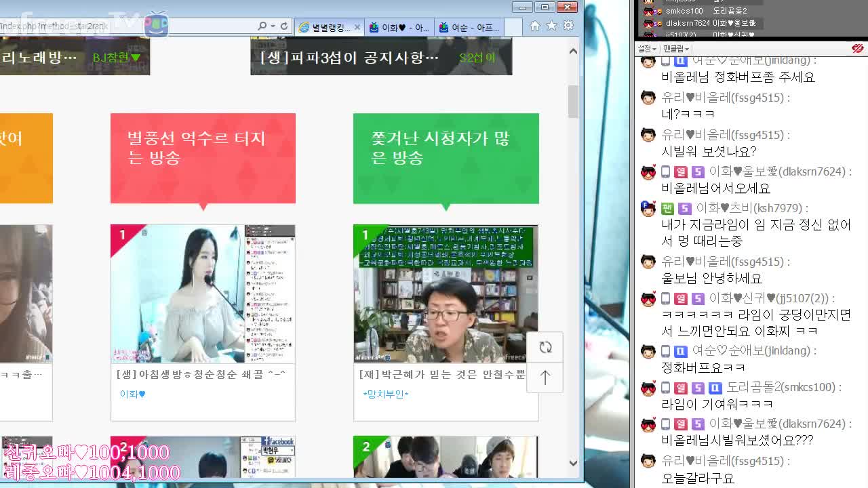Click the avatar icon beside 이화♥츠비
868x488 pixels.
[648, 208]
